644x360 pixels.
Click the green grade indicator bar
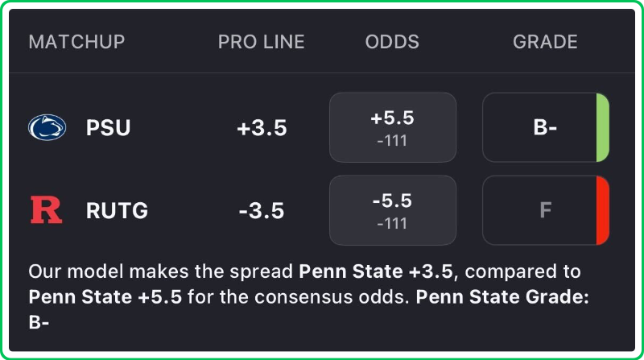(602, 128)
